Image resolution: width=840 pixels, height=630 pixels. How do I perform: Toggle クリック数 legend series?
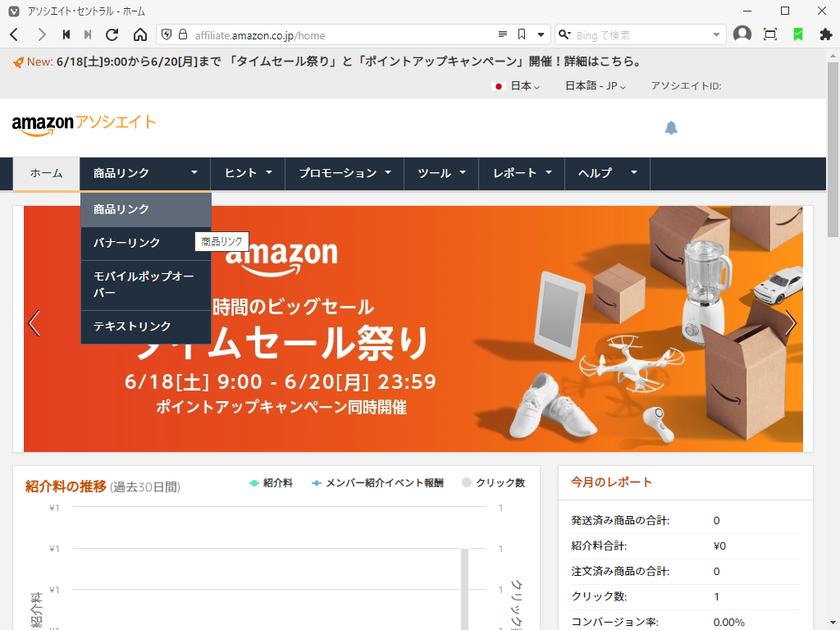tap(493, 483)
